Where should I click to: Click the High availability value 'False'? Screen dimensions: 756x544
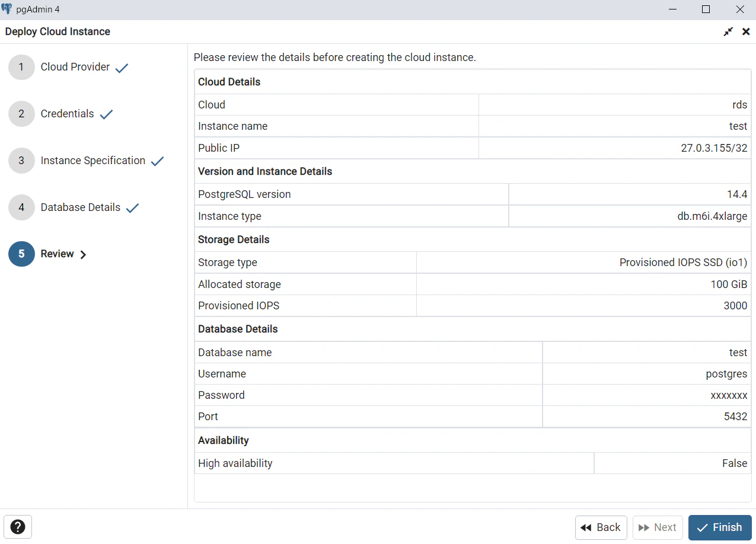[735, 463]
